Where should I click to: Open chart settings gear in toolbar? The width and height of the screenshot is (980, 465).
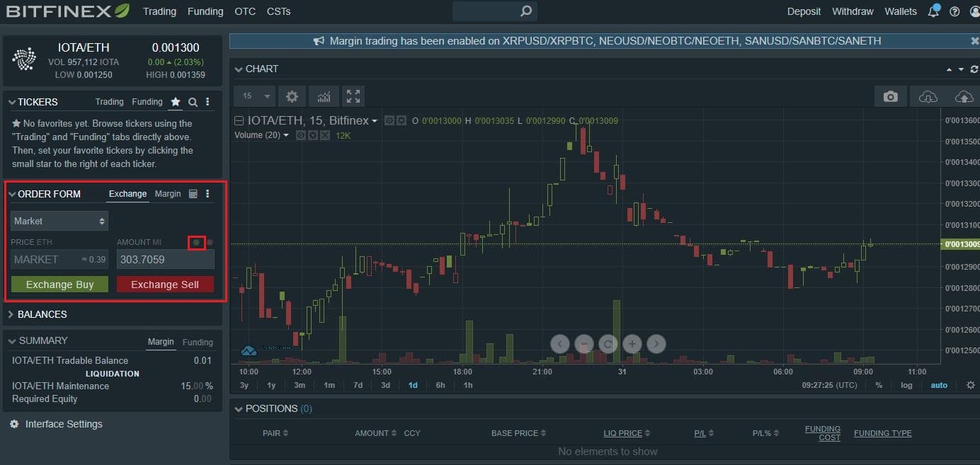tap(292, 96)
